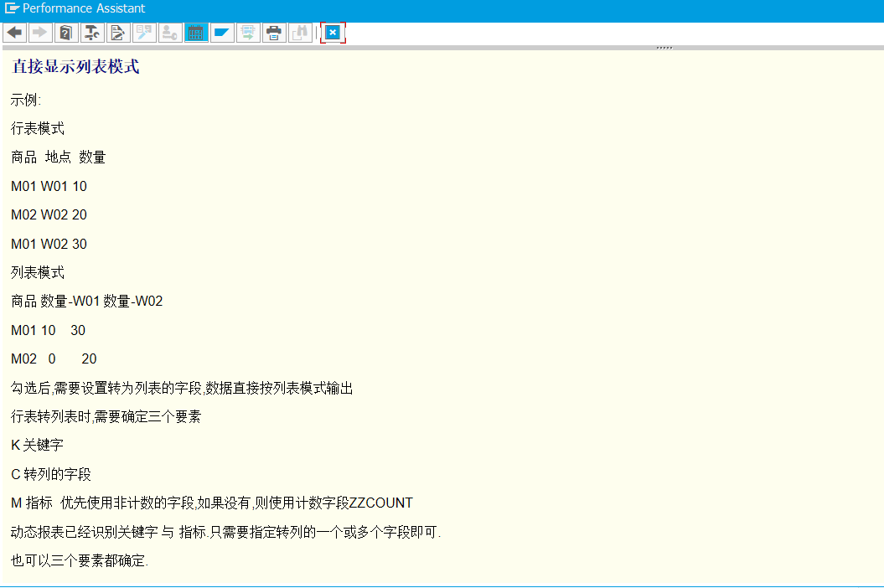Image resolution: width=884 pixels, height=588 pixels.
Task: Open the Performance Assistant window menu icon
Action: [11, 8]
